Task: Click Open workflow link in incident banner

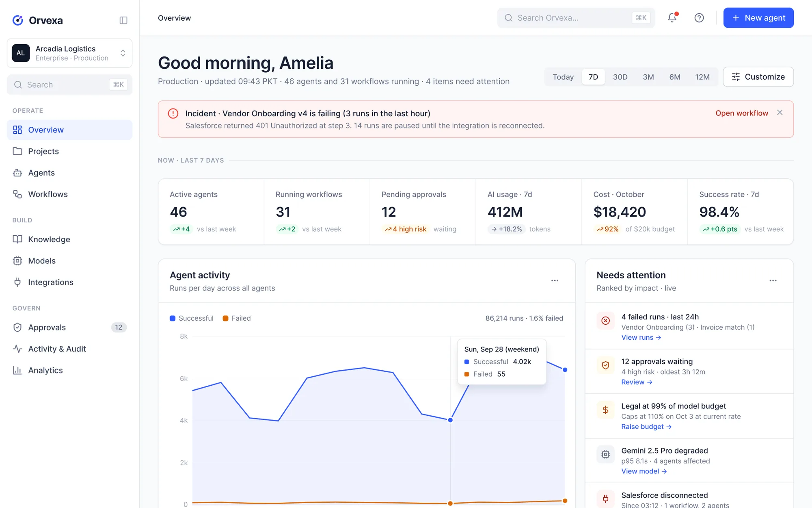Action: click(742, 113)
